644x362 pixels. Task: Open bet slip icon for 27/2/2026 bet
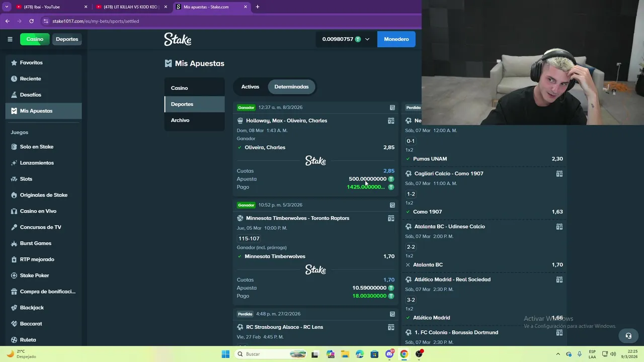coord(392,314)
